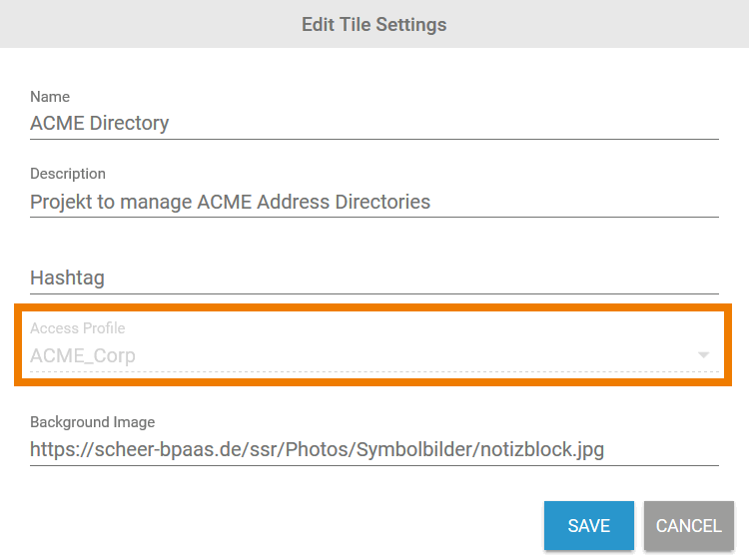
Task: Open the Access Profile dropdown arrow
Action: [x=704, y=355]
